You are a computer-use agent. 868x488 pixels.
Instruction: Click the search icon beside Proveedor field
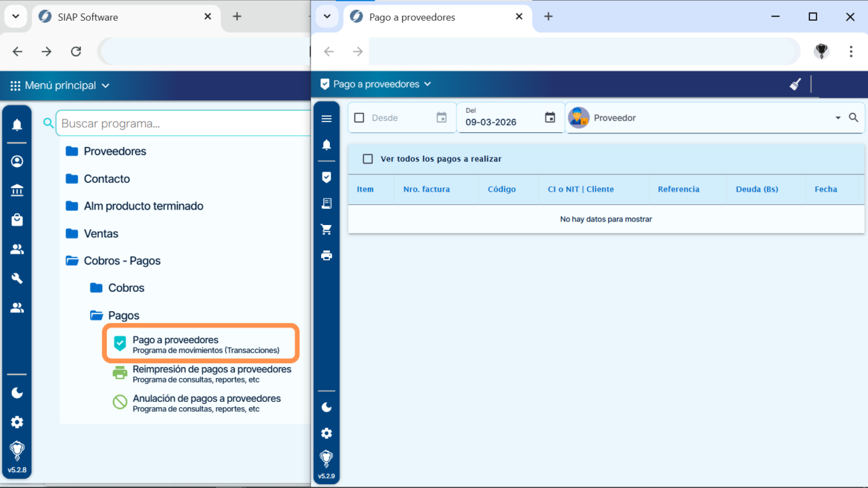[x=853, y=117]
